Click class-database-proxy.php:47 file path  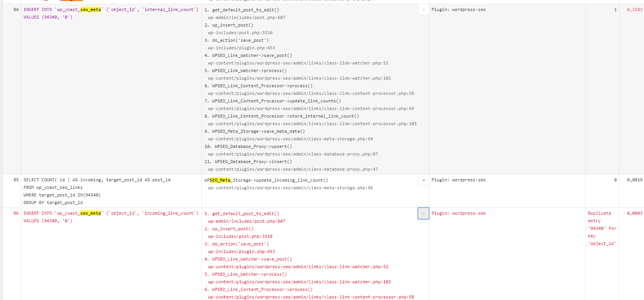point(293,170)
